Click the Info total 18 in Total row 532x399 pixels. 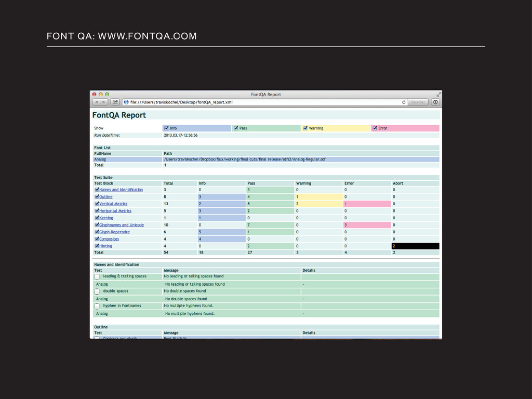tap(201, 252)
